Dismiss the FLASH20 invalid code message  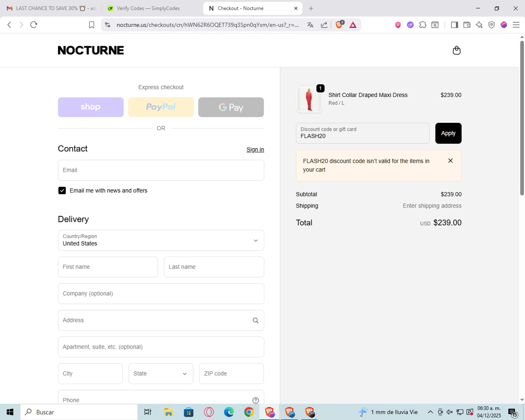click(x=450, y=161)
